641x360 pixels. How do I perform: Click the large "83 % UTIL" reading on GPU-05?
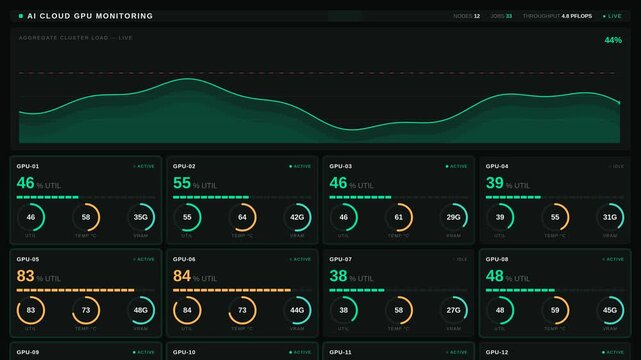coord(38,276)
